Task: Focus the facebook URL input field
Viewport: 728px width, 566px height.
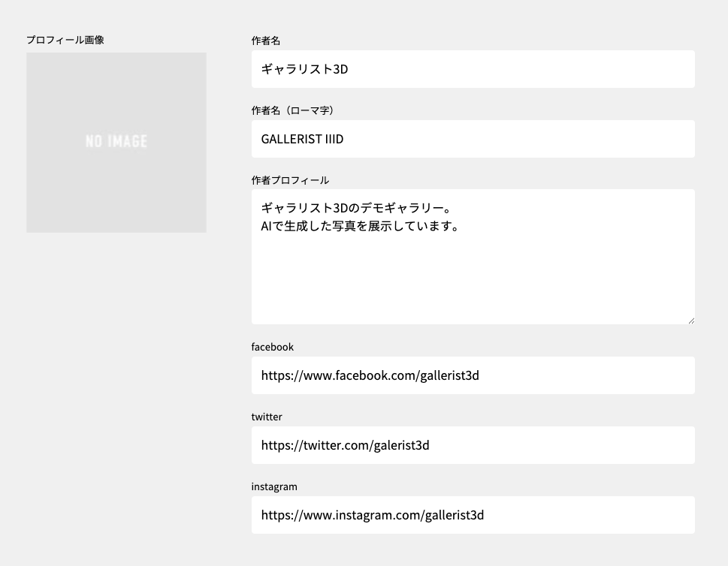Action: 473,375
